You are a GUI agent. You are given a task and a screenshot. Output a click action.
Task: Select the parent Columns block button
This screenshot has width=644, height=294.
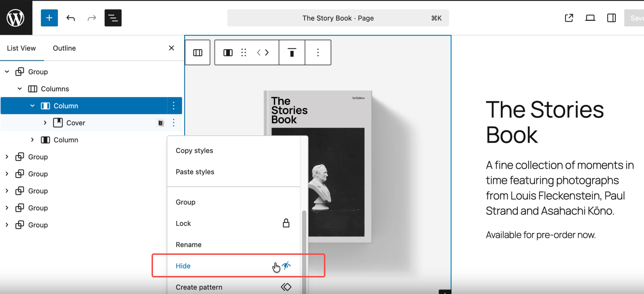[198, 53]
